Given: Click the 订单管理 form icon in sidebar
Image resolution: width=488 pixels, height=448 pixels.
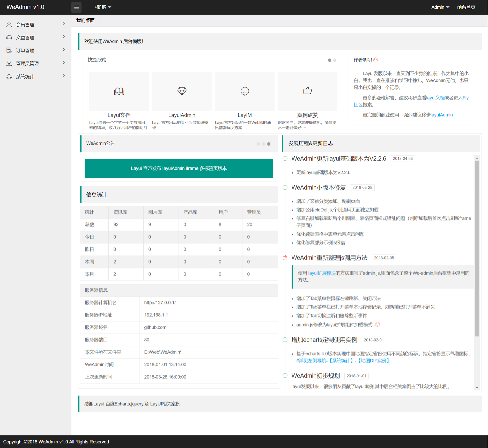Looking at the screenshot, I should click(x=9, y=50).
